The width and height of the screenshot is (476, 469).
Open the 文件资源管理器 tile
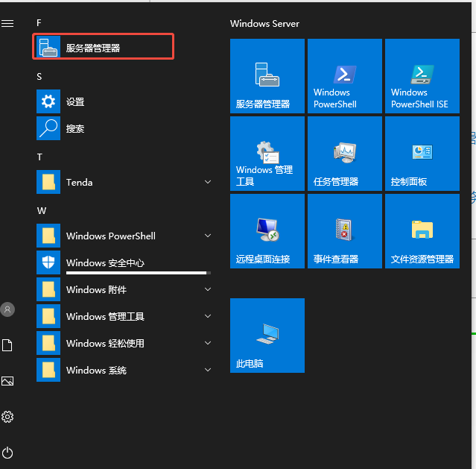(422, 230)
